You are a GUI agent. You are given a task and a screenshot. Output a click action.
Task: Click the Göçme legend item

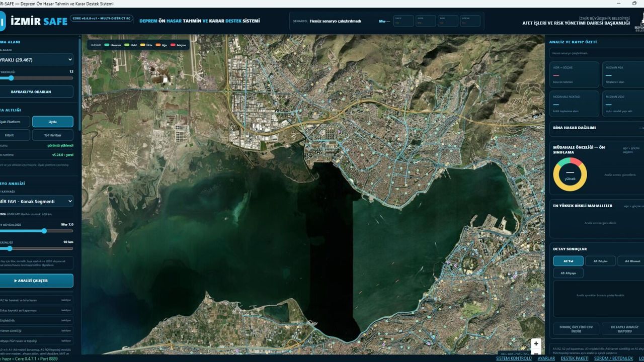(179, 45)
